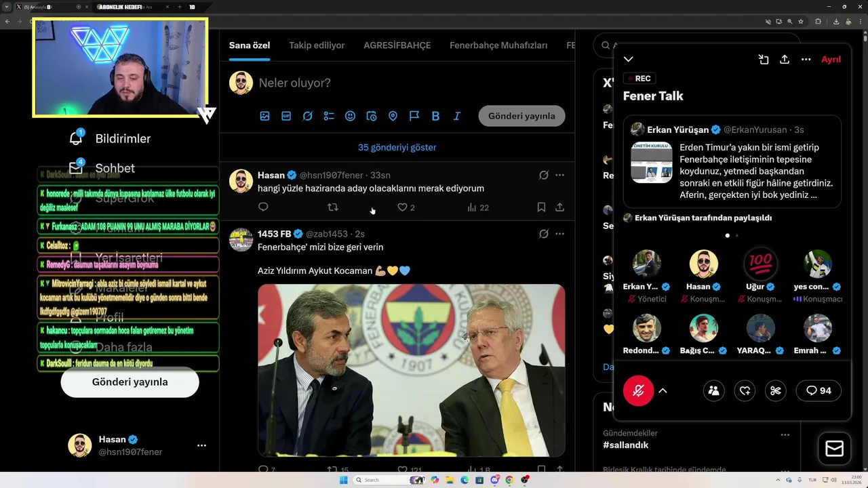This screenshot has width=868, height=488.
Task: Open account menu dots beside Hasan
Action: point(201,445)
